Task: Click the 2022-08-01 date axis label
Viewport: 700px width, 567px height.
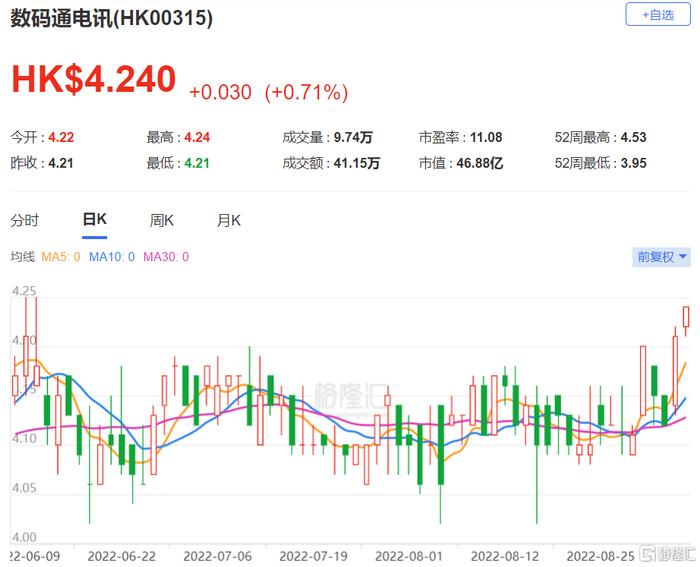Action: pyautogui.click(x=409, y=557)
